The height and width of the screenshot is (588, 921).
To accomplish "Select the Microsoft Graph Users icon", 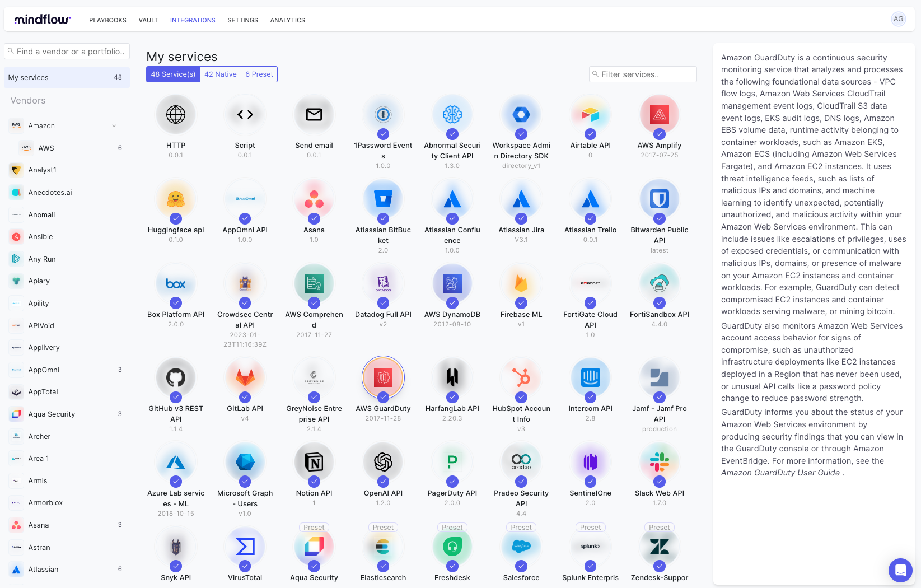I will click(245, 462).
